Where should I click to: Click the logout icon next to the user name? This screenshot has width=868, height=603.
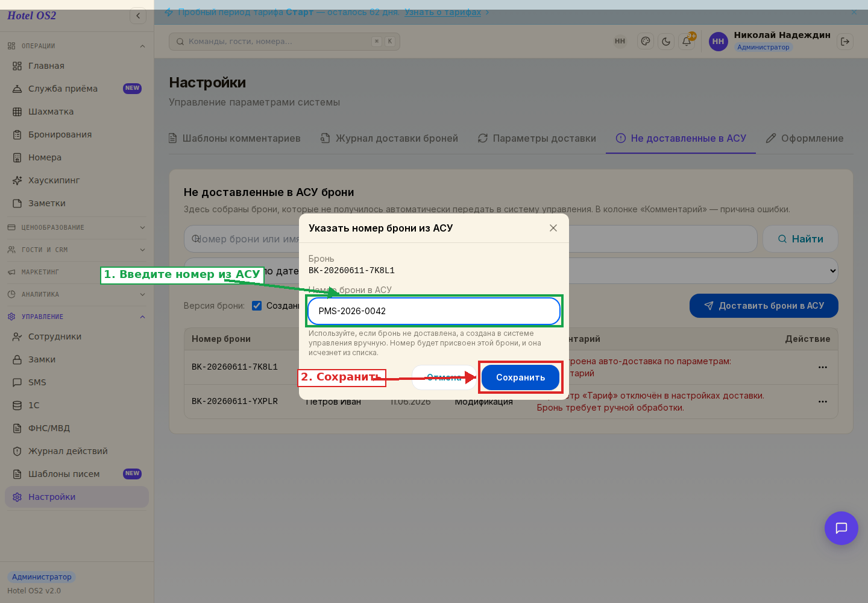(845, 42)
